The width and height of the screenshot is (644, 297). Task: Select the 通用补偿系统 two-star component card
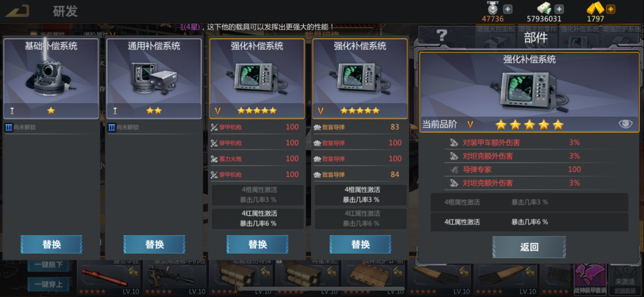click(x=154, y=78)
